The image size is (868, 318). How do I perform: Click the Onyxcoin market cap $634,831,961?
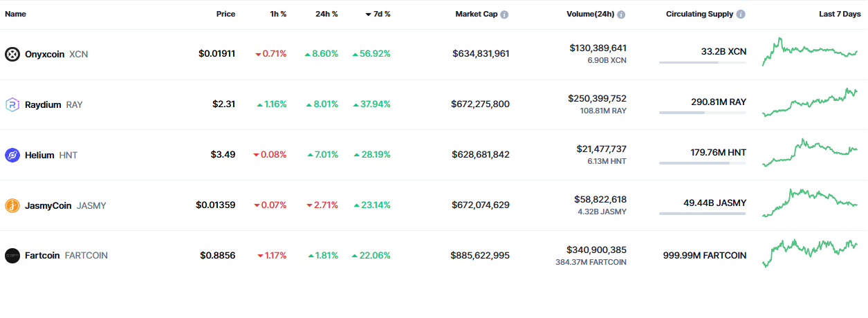pos(481,54)
